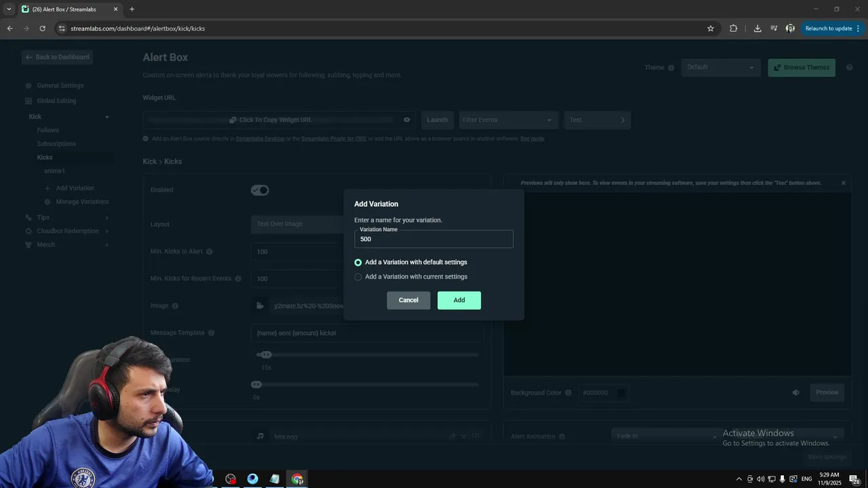
Task: Open the Layout 'Text Over Image' dropdown
Action: tap(297, 224)
